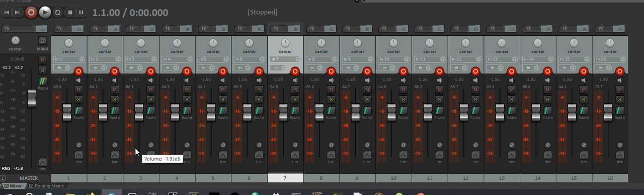Pause playback using the Pause button
This screenshot has height=195, width=644.
pos(80,12)
